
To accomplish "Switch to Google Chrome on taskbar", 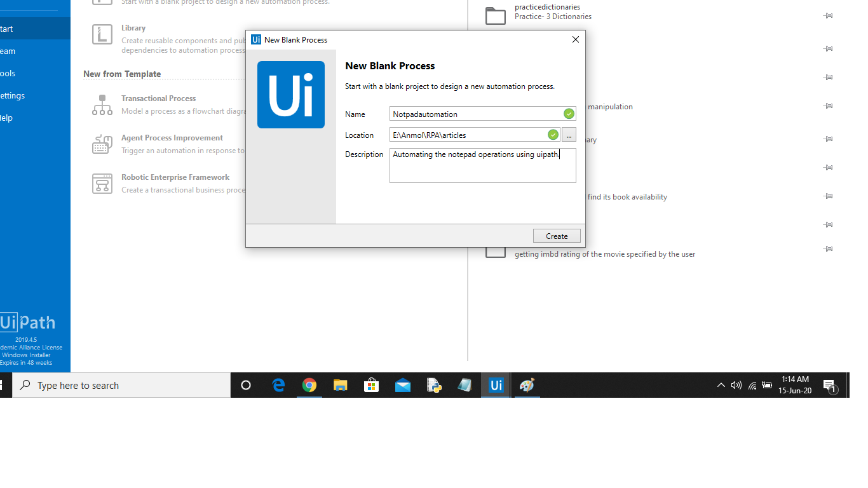I will (309, 385).
